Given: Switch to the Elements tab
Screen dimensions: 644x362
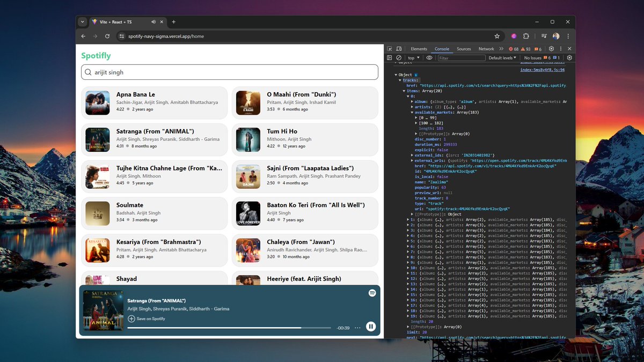Looking at the screenshot, I should pos(419,49).
